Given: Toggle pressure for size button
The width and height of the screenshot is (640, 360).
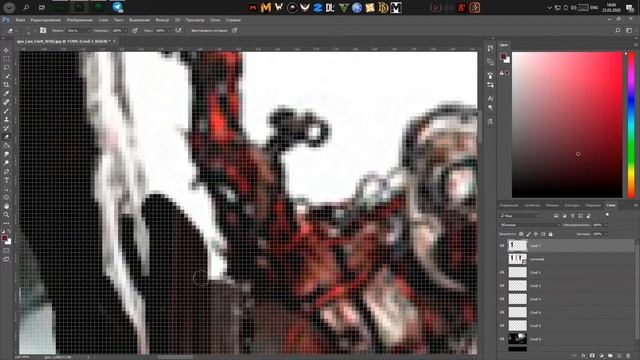Looking at the screenshot, I should [235, 30].
